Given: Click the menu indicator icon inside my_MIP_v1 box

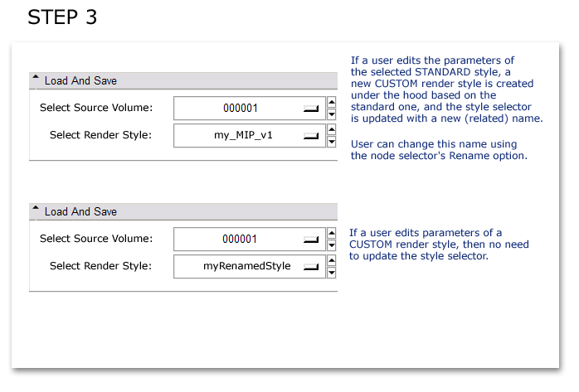Looking at the screenshot, I should coord(311,136).
